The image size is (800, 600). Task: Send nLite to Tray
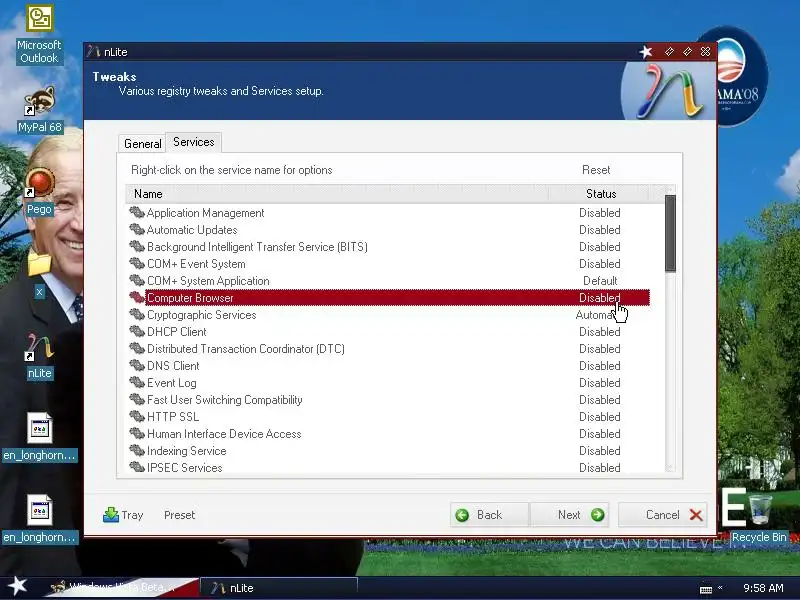tap(123, 515)
